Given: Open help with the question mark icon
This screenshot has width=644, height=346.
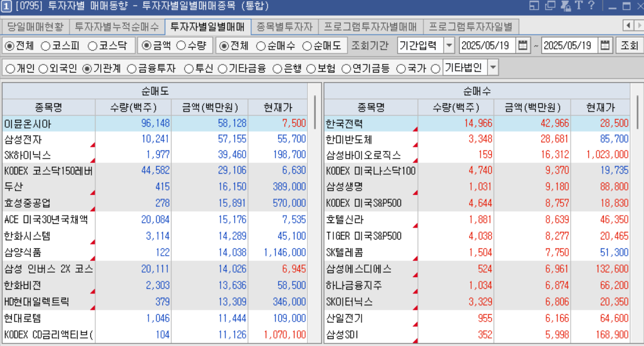Looking at the screenshot, I should 591,6.
